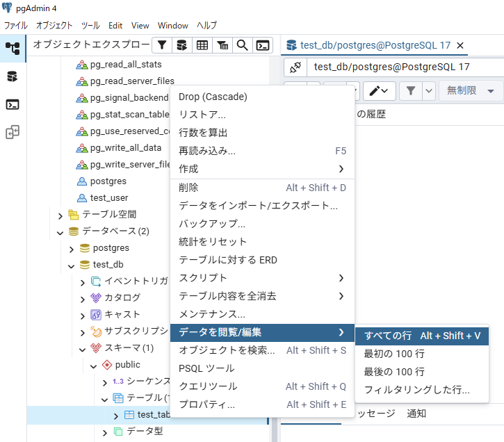Screen dimensions: 504x442
Task: Open the PSQL tool toolbar icon
Action: coord(263,45)
